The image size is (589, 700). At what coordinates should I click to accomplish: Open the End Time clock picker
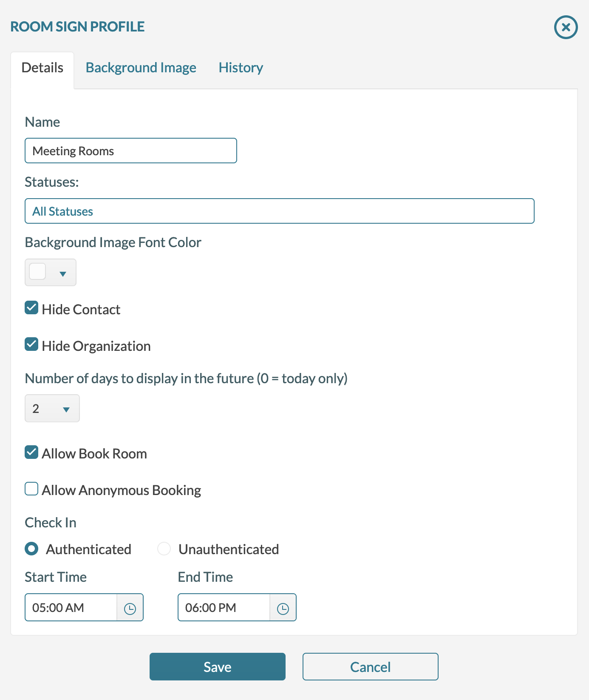(x=283, y=608)
